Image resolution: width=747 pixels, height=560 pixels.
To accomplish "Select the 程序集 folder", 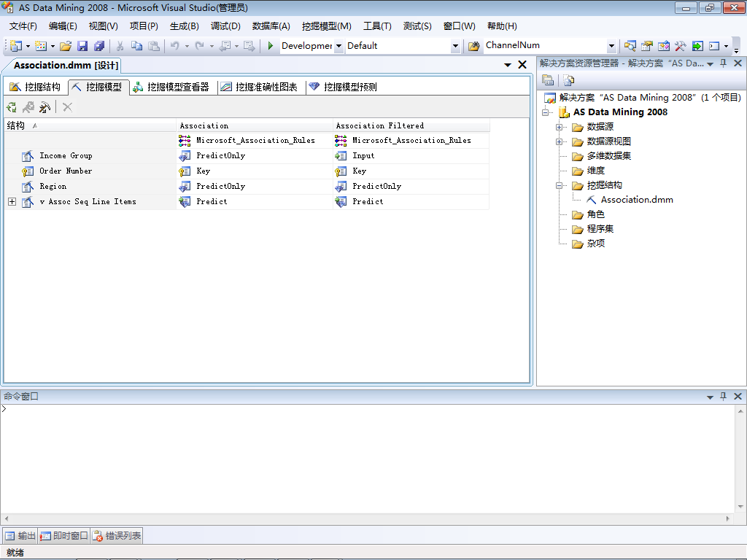I will 600,229.
